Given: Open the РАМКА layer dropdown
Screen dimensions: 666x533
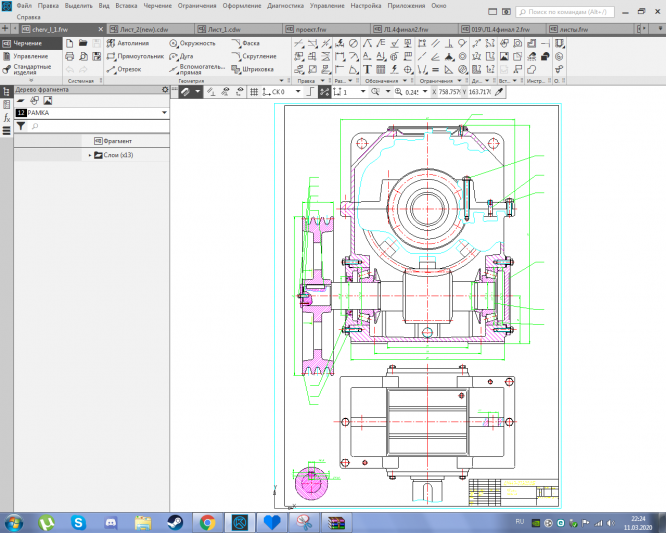Looking at the screenshot, I should tap(164, 114).
